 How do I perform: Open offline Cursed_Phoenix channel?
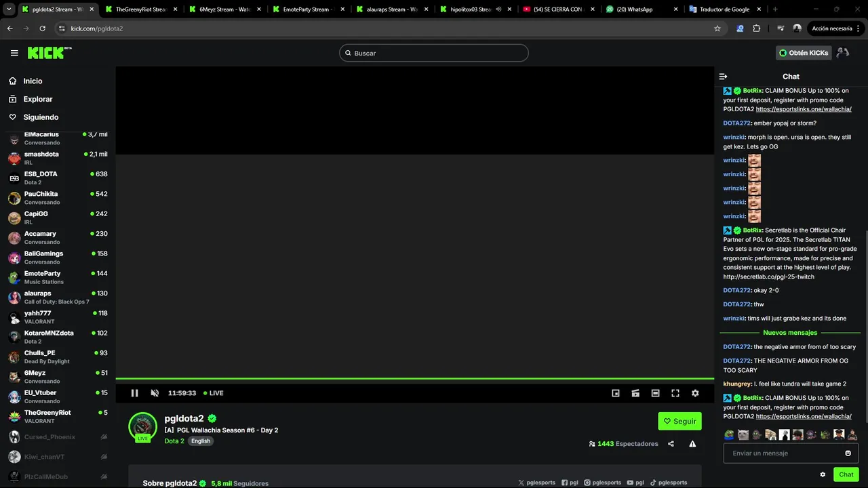(58, 437)
